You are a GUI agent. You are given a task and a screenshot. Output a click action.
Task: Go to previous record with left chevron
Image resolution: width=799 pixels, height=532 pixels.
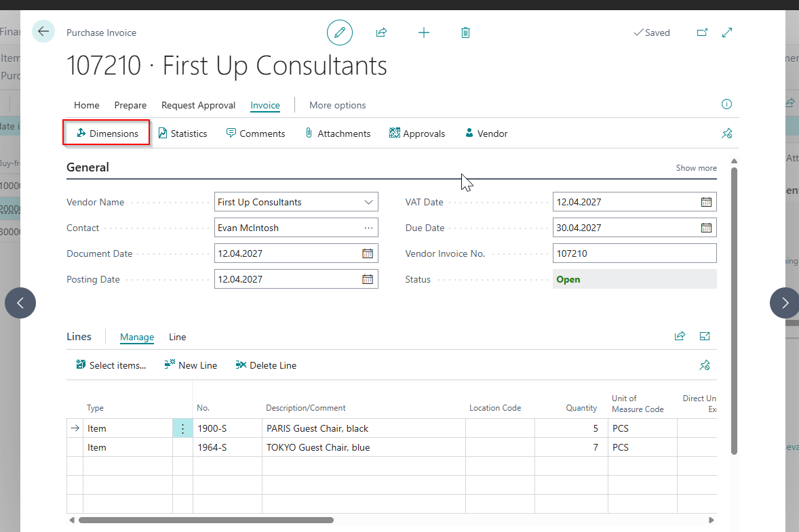point(20,303)
